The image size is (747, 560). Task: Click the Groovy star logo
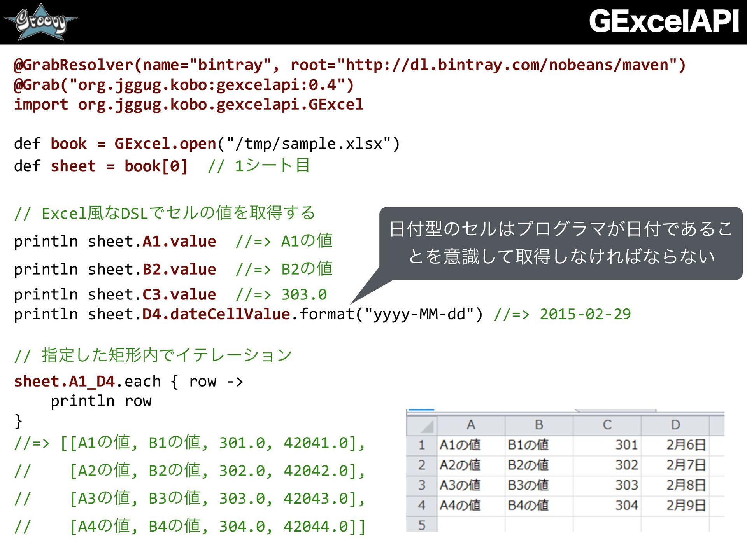40,22
